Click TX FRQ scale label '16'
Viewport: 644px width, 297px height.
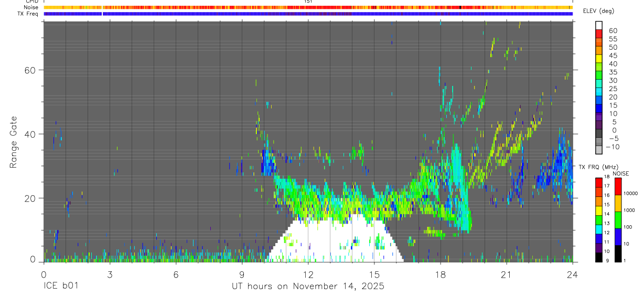tap(607, 195)
